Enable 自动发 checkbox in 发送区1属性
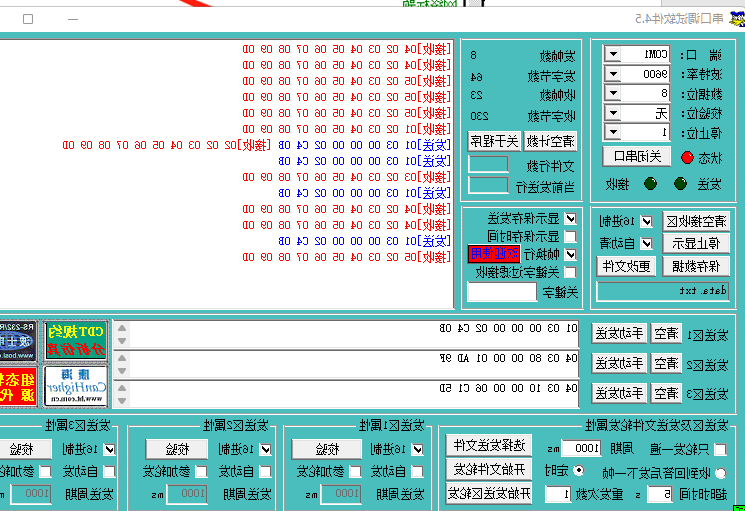745x511 pixels. [418, 472]
